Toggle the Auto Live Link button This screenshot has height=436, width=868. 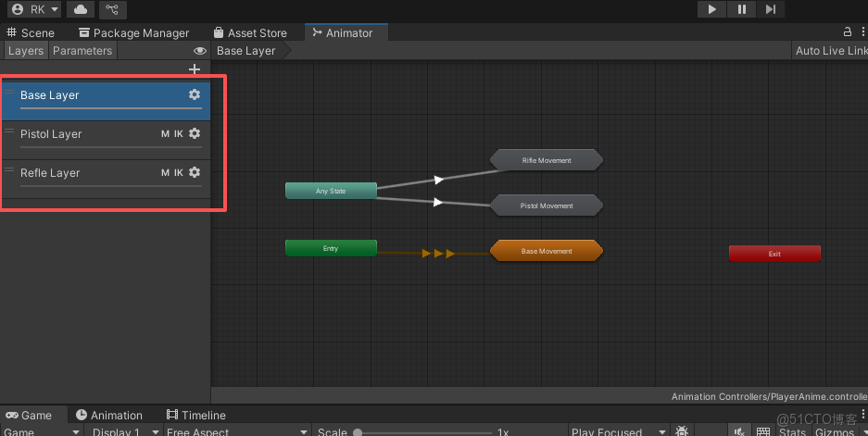pos(832,50)
